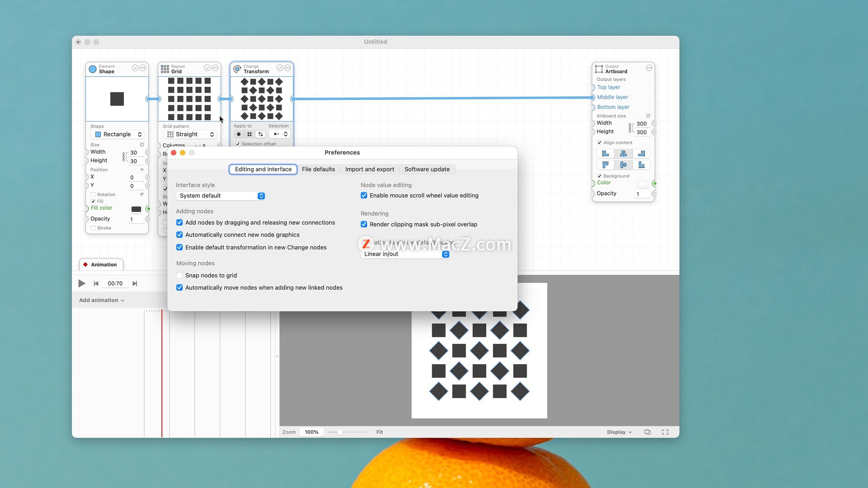Click the Fill color swatch in Shape
Viewport: 868px width, 488px height.
click(x=136, y=209)
